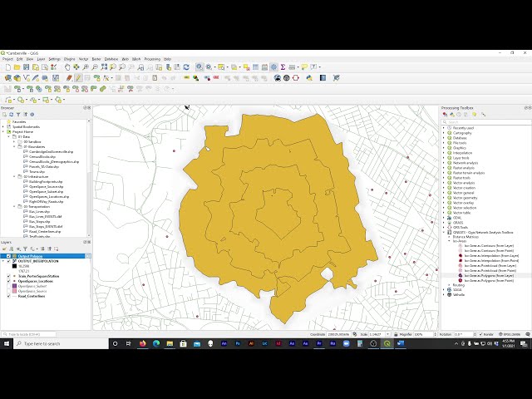Expand the 00-Sandbox folder
This screenshot has width=532, height=399.
[x=14, y=142]
